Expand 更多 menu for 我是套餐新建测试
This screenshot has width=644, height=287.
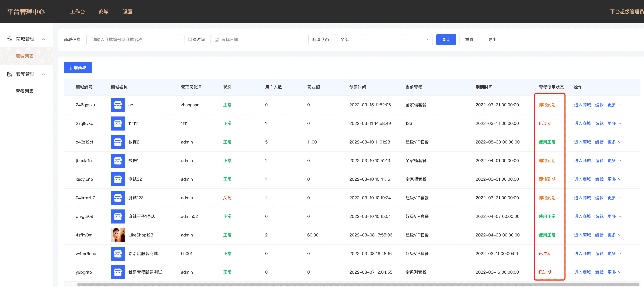614,272
